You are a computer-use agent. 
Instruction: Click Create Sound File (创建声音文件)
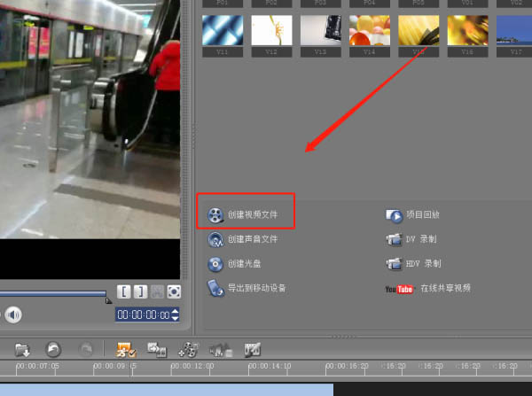pos(243,239)
